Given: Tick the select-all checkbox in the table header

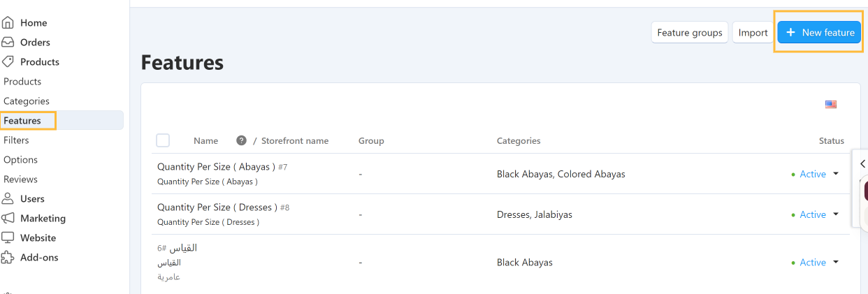Looking at the screenshot, I should tap(163, 140).
